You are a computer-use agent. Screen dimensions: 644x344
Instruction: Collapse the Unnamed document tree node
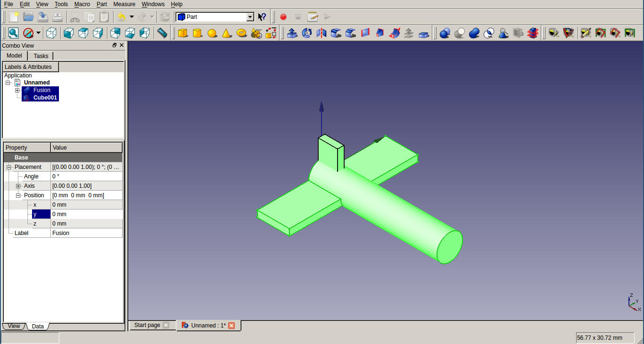(x=8, y=83)
